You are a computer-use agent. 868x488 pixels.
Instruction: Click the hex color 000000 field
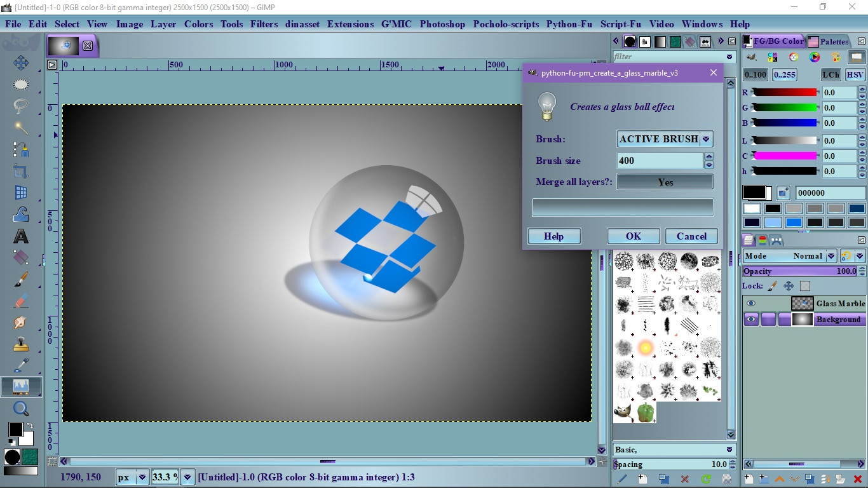point(830,193)
